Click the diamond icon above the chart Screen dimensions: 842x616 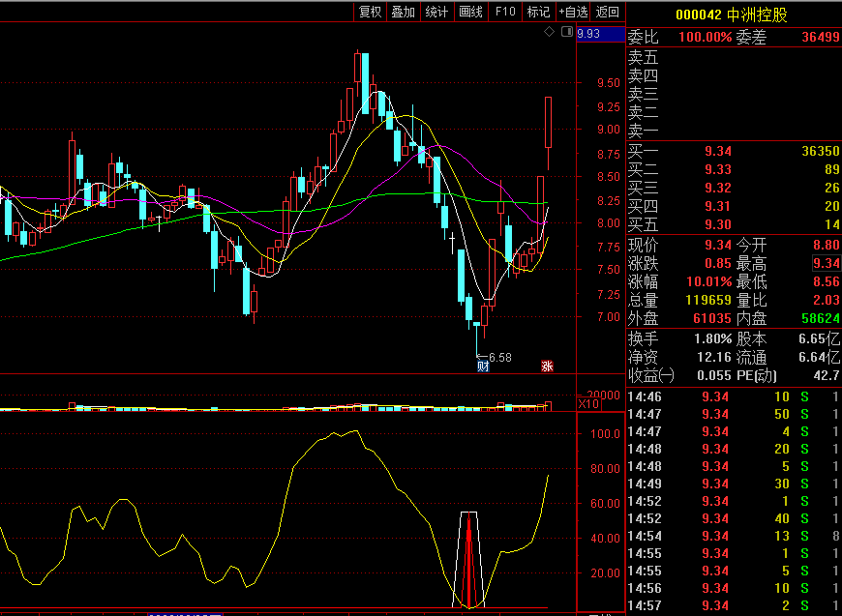click(549, 32)
